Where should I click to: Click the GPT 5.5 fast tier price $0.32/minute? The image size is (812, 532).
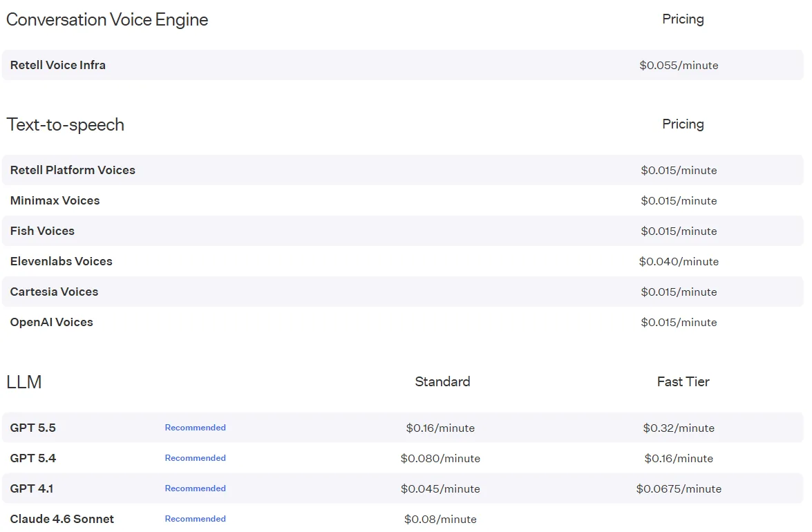pyautogui.click(x=679, y=428)
